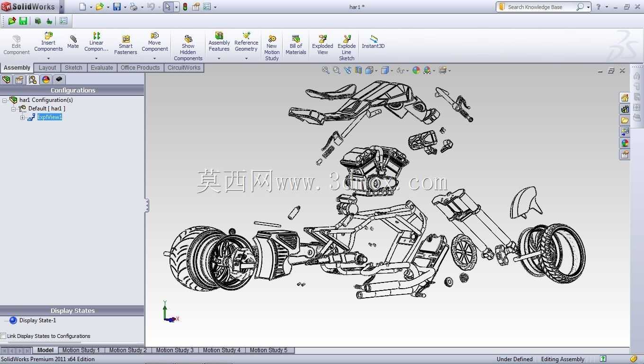
Task: Start a New Motion Study
Action: (x=272, y=48)
